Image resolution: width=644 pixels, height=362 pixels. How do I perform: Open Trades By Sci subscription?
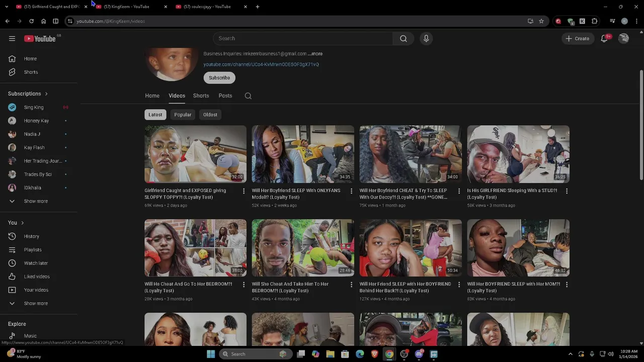[x=39, y=174]
